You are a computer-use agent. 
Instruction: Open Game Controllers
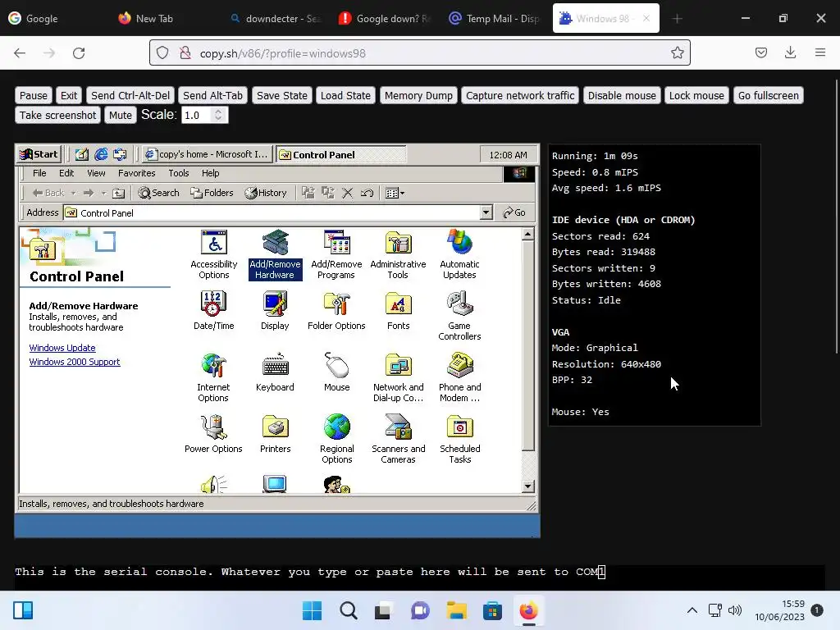coord(459,316)
